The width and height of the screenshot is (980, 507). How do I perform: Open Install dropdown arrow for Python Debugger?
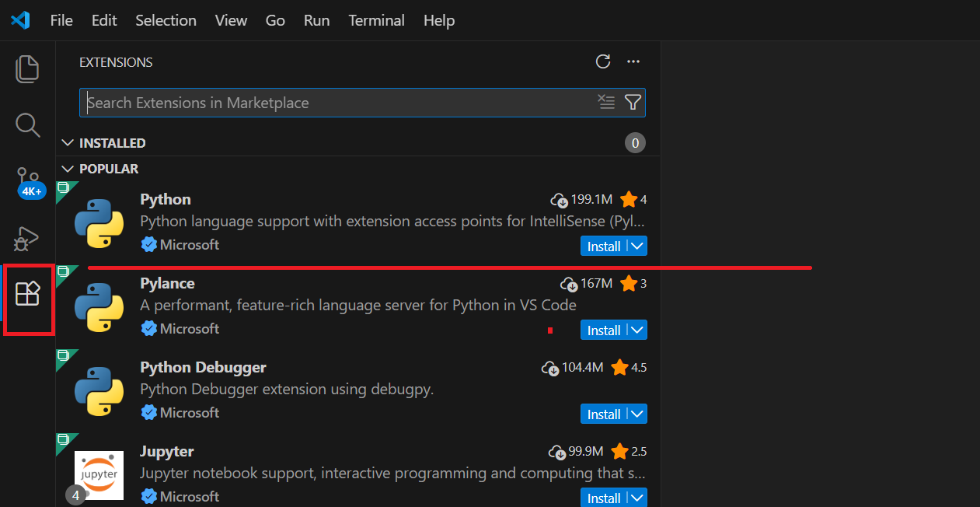[637, 414]
